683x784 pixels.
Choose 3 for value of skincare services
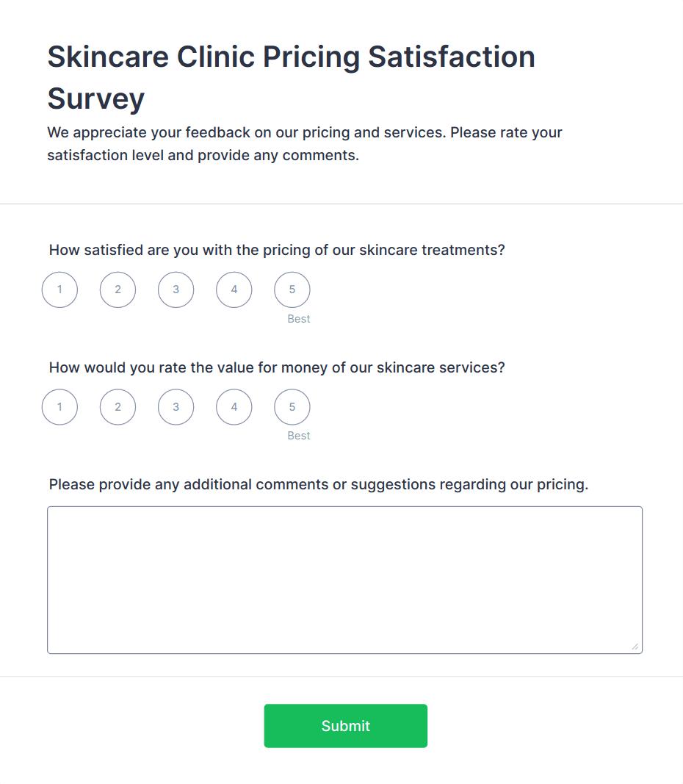click(x=176, y=406)
